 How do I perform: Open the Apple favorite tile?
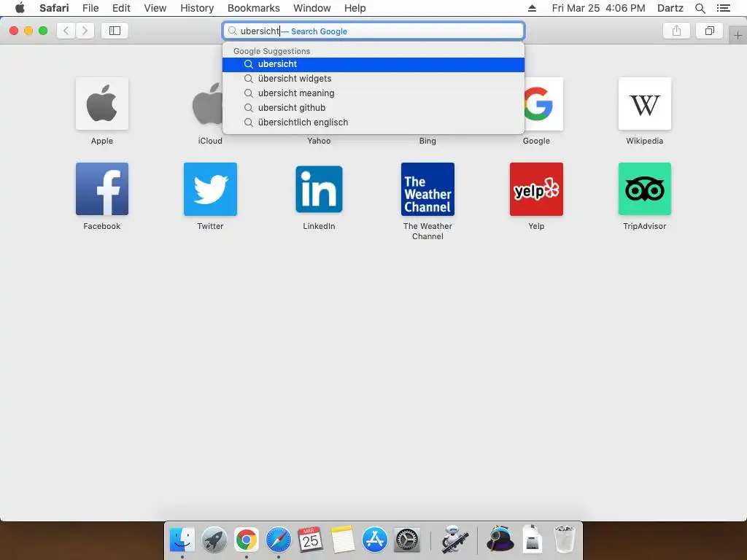click(x=102, y=104)
